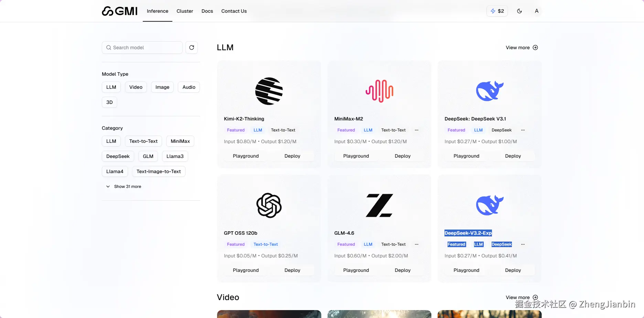The width and height of the screenshot is (644, 318).
Task: Click the DeepSeek V3.1 whale logo
Action: (x=490, y=91)
